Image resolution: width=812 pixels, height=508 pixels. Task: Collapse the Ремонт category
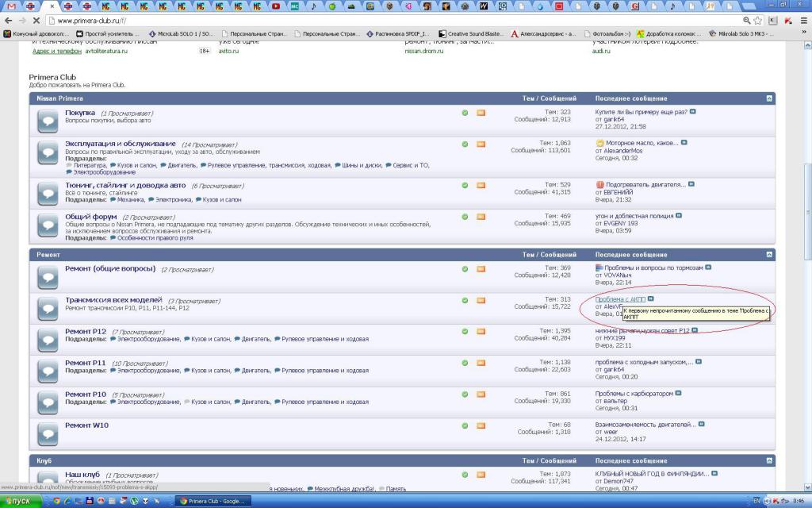pos(769,255)
